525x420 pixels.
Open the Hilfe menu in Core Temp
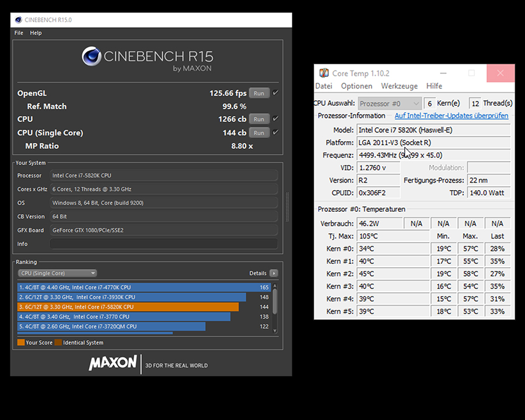pos(434,86)
